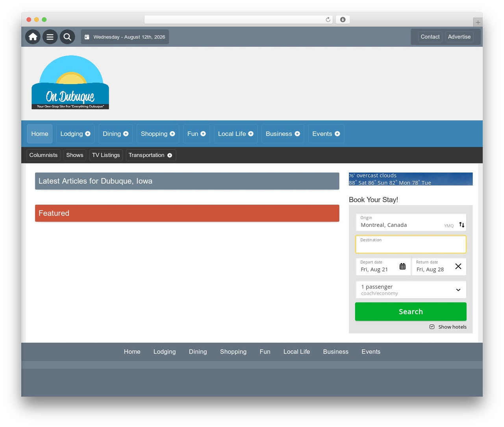Click the Book Your Stay! heading
Screen dimensions: 504x427
pos(373,200)
